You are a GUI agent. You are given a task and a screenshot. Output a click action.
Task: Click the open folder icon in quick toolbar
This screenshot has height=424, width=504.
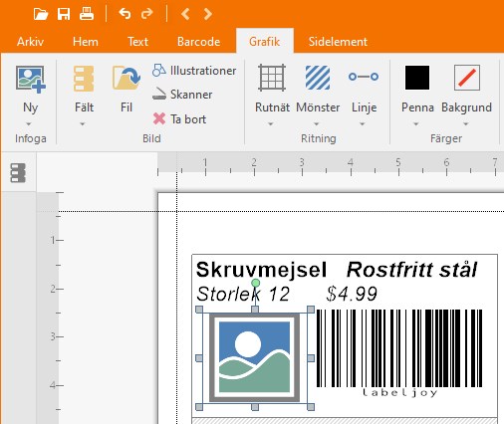(x=41, y=14)
